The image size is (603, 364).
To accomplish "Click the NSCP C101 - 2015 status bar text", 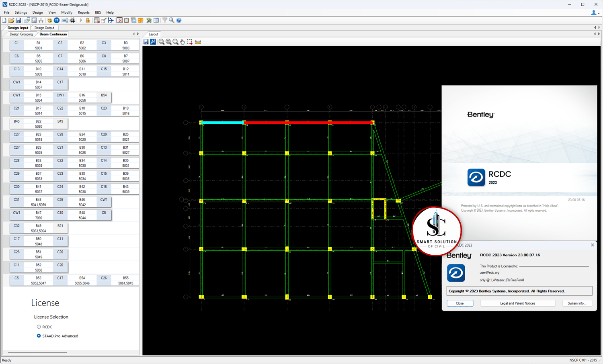I will pos(583,360).
